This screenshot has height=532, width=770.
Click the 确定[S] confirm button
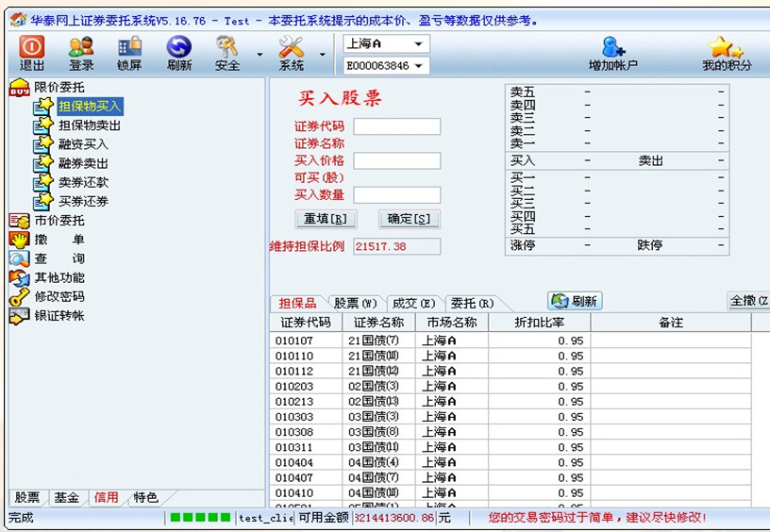click(410, 219)
